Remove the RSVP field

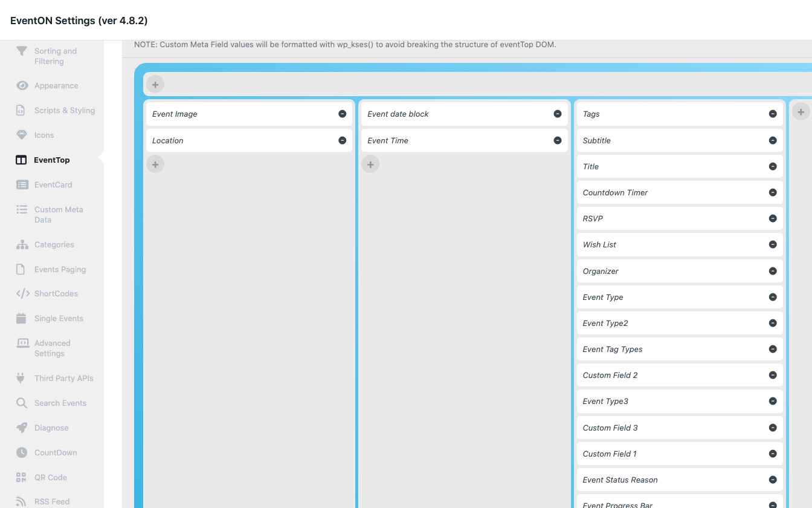pos(773,218)
